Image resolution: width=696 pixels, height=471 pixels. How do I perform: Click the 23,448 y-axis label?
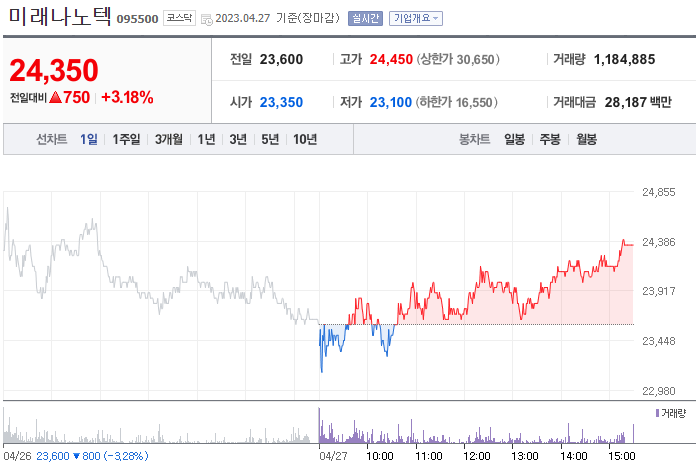coord(659,341)
